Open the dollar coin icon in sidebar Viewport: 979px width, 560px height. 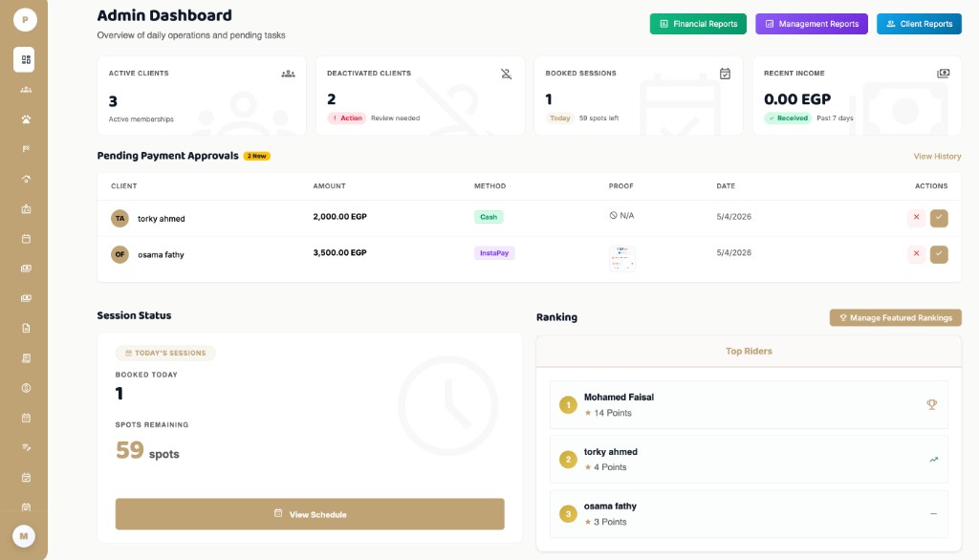tap(26, 388)
